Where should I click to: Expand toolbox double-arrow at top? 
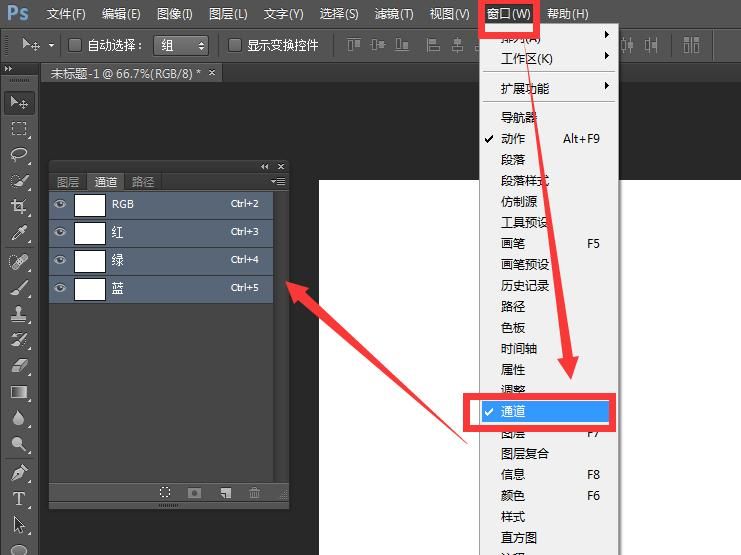point(8,69)
